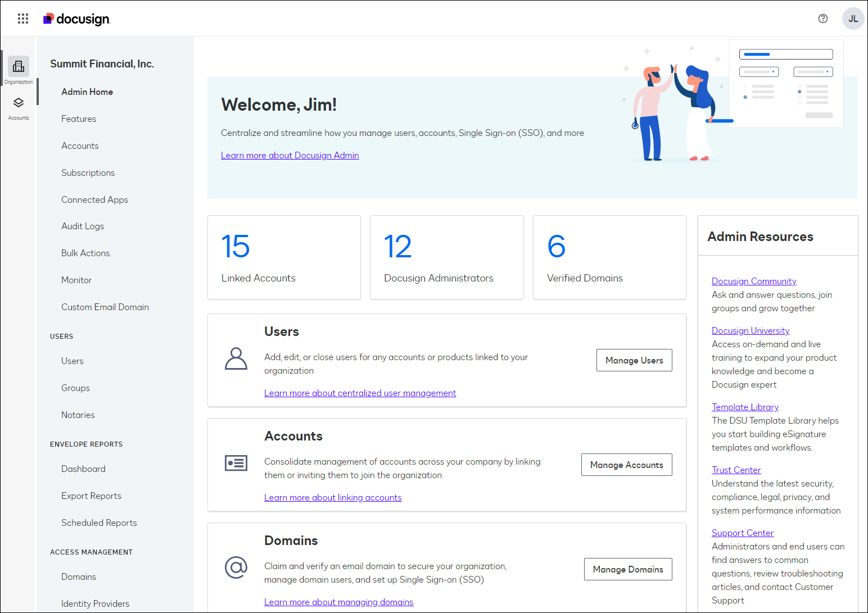Click the Docusign logo
This screenshot has height=613, width=868.
click(x=76, y=19)
